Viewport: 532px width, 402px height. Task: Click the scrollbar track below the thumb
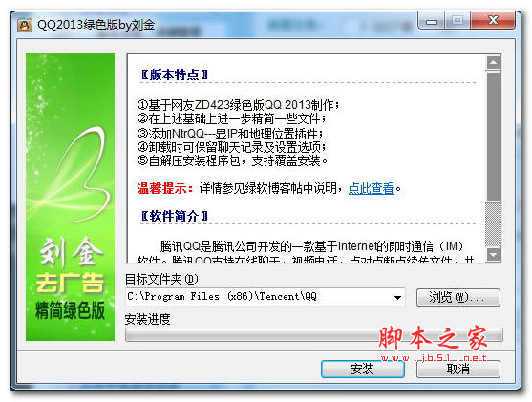494,224
